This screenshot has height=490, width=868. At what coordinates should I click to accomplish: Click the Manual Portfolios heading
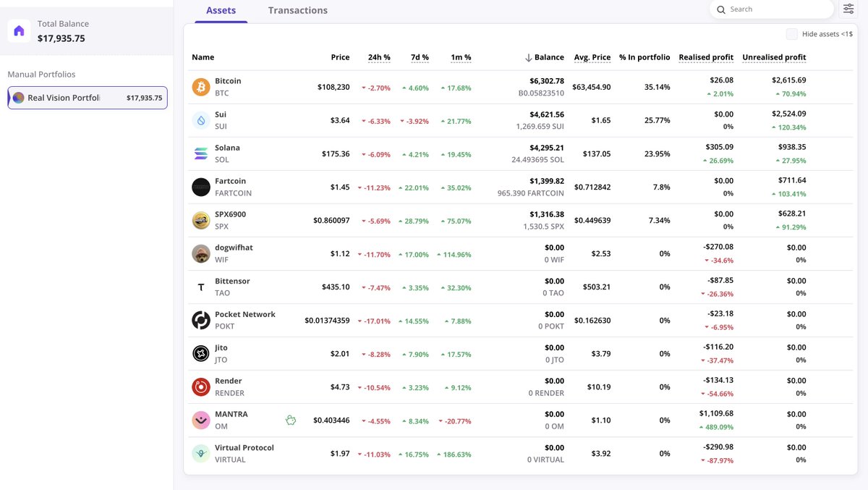[x=41, y=75]
